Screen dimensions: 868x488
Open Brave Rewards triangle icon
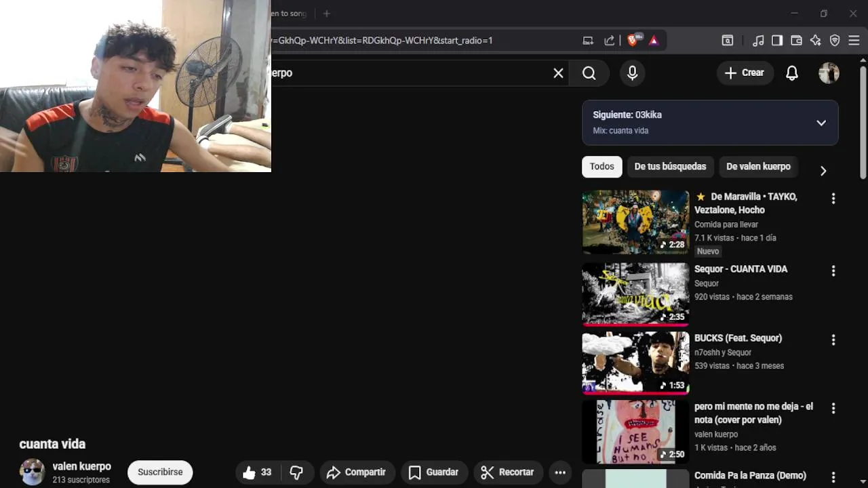coord(654,41)
